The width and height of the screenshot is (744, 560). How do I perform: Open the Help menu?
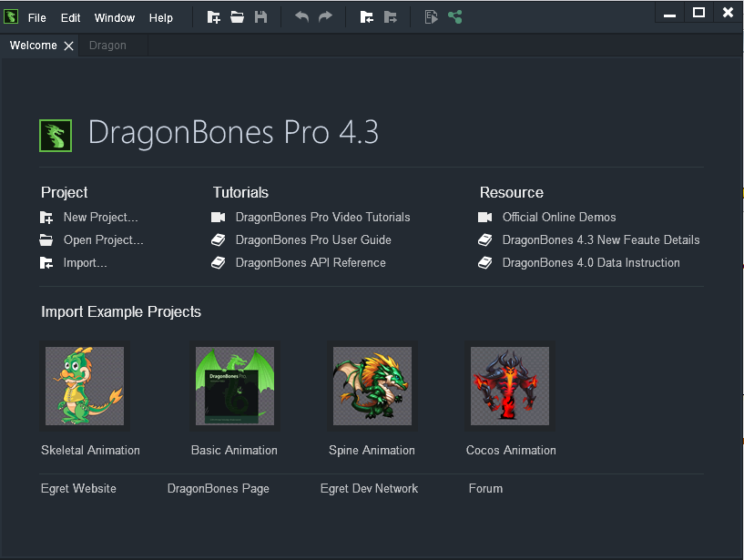pyautogui.click(x=161, y=18)
